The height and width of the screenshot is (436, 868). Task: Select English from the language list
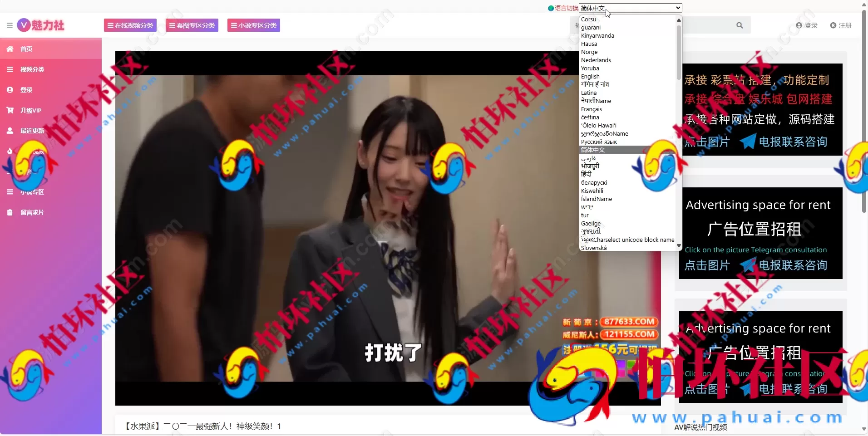pyautogui.click(x=590, y=76)
